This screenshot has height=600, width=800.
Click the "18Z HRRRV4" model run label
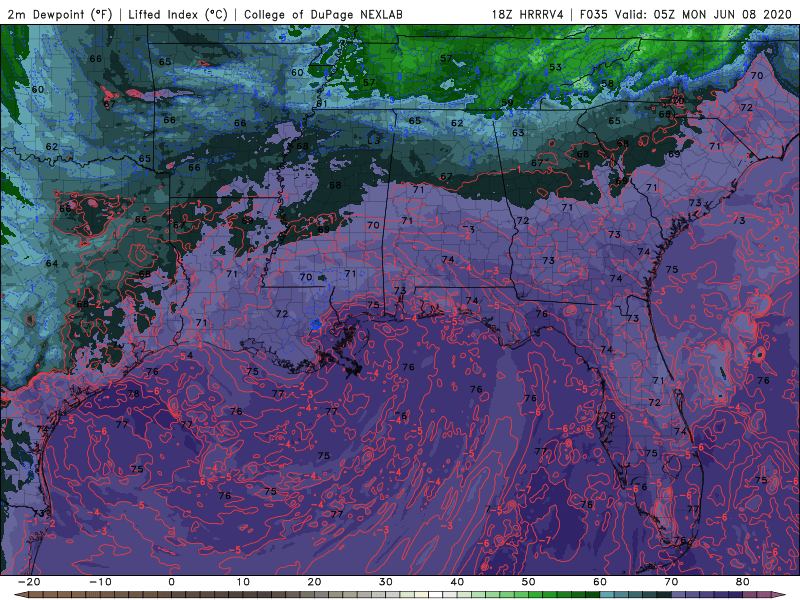(x=528, y=14)
